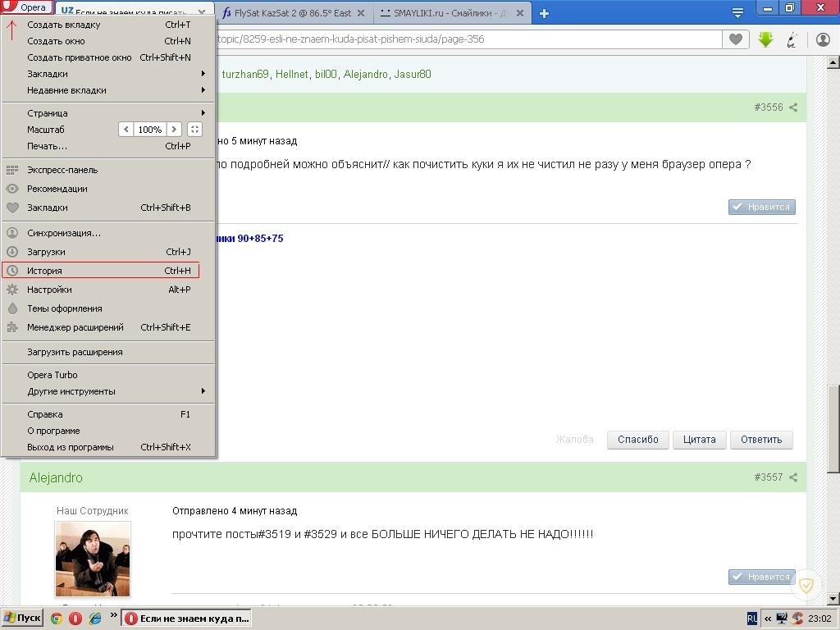Toggle Нравится on post #3556
Screen dimensions: 840x630
[x=762, y=207]
